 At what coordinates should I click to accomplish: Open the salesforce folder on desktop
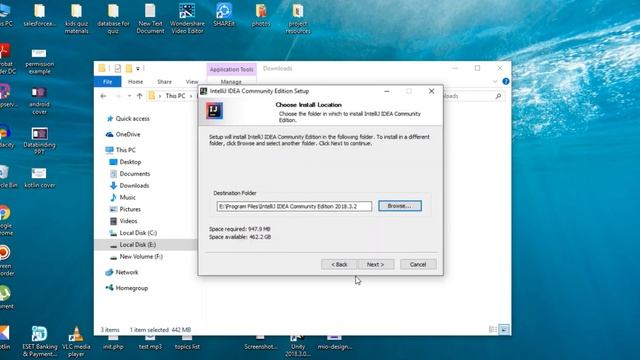(x=40, y=16)
